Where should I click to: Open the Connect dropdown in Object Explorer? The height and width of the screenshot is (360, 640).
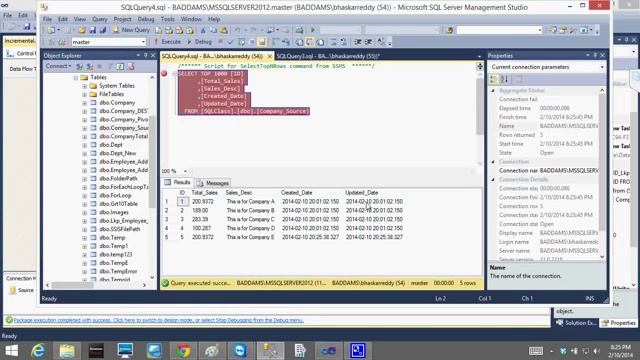(x=58, y=66)
